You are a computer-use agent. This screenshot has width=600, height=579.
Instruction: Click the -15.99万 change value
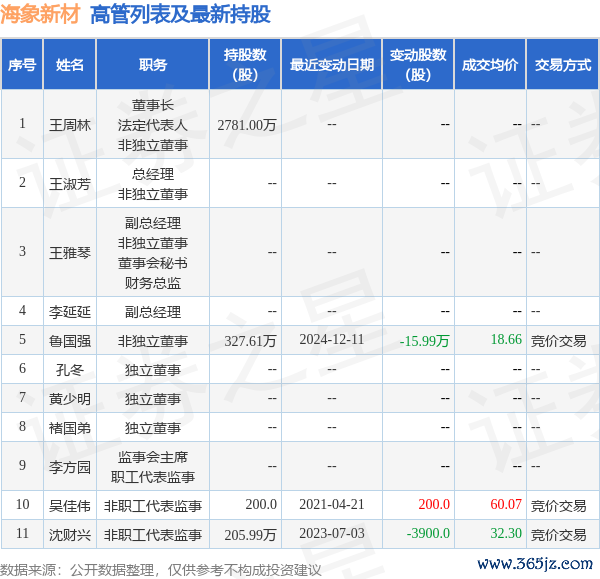pos(424,340)
